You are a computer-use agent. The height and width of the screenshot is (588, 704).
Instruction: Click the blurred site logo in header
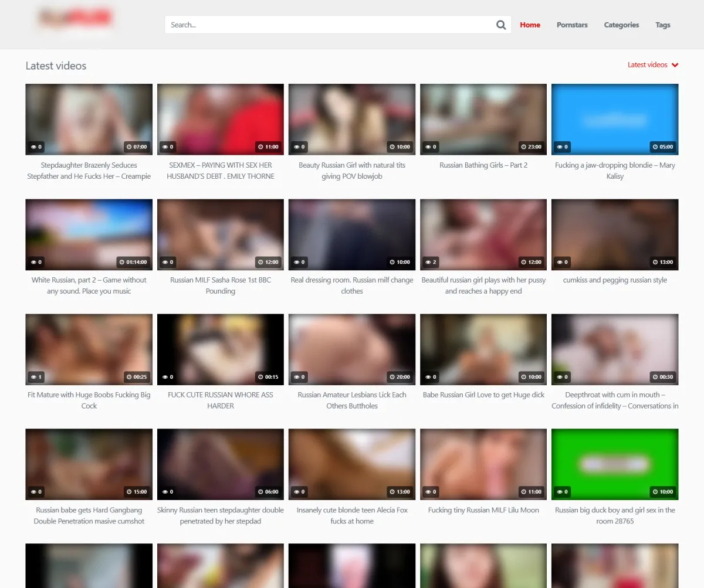point(75,19)
